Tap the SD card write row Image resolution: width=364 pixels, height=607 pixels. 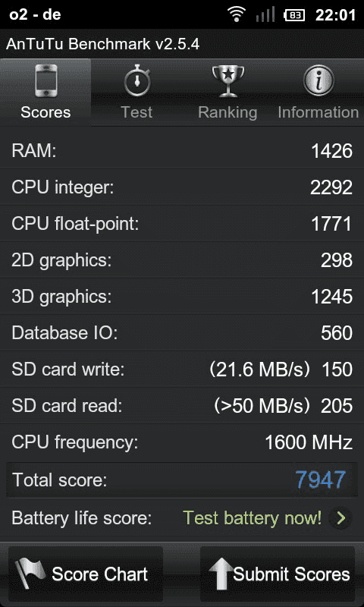click(x=182, y=370)
